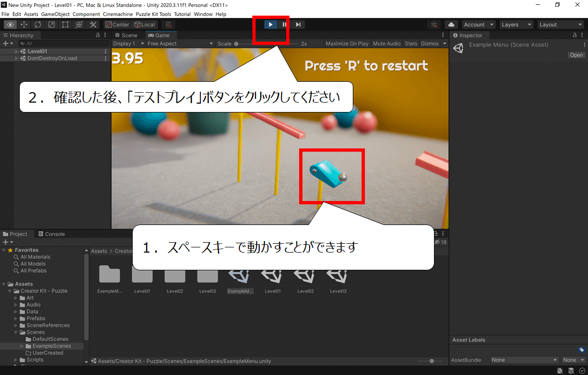
Task: Open the AssetBundle None dropdown
Action: point(524,360)
